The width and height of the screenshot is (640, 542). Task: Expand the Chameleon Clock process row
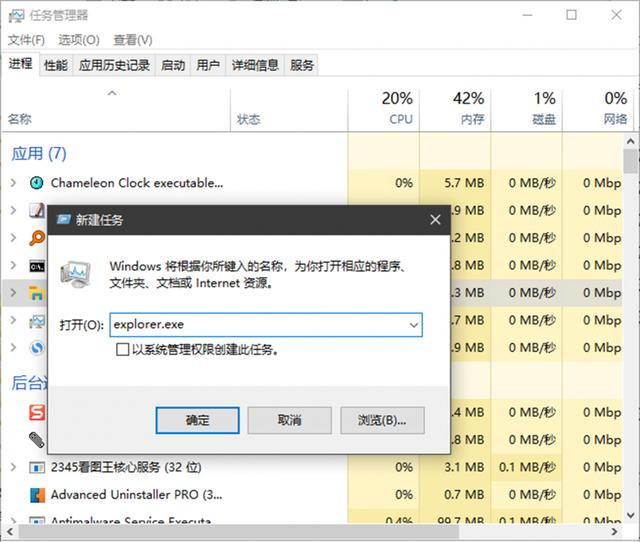pyautogui.click(x=13, y=183)
